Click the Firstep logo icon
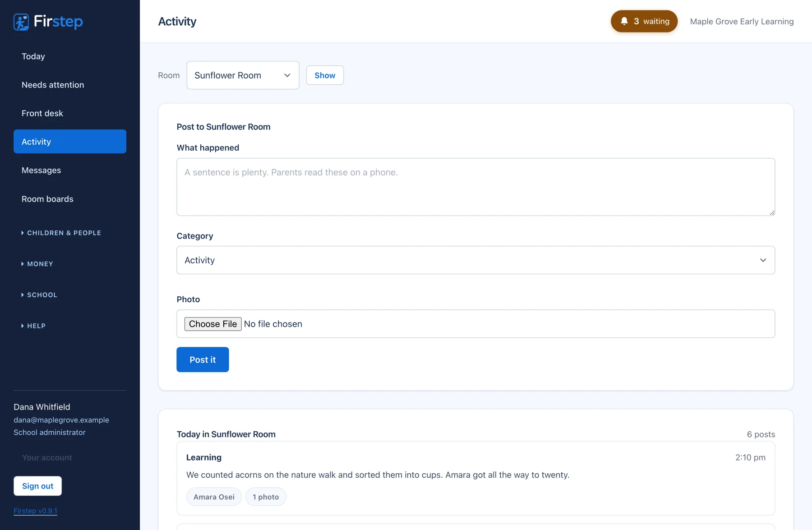This screenshot has width=812, height=530. [21, 22]
